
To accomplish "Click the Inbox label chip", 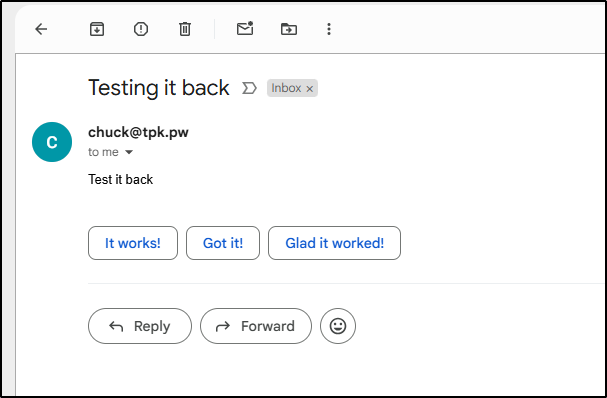I will (x=286, y=88).
